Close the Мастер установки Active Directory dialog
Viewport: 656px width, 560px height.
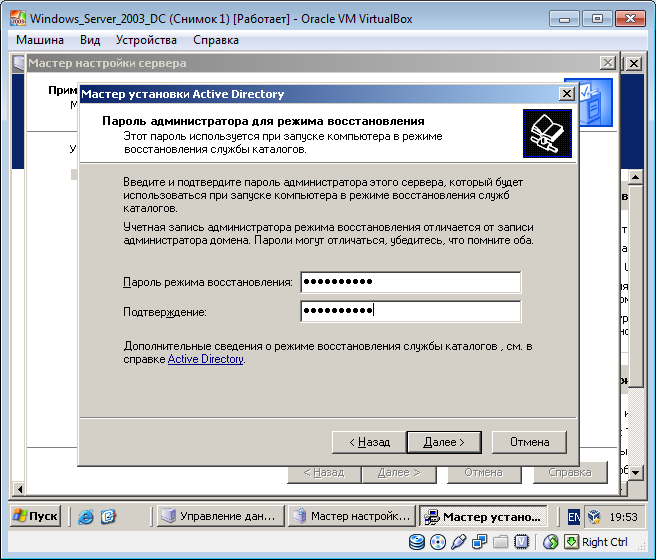click(566, 94)
